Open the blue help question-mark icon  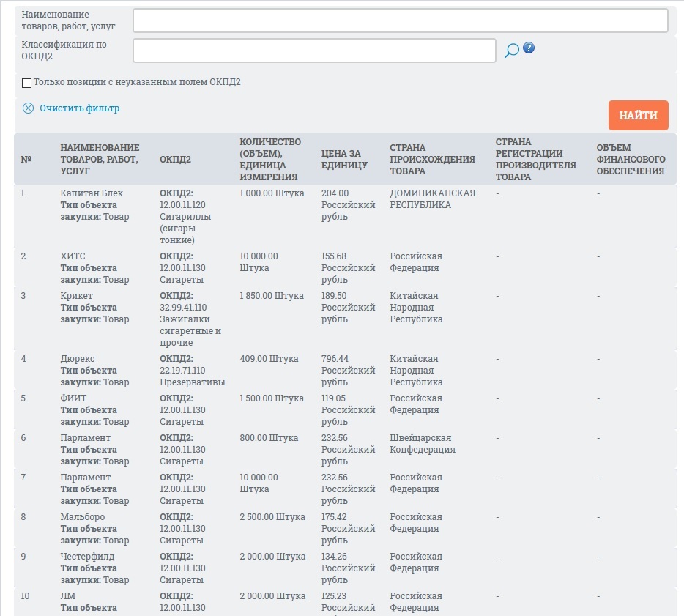click(529, 48)
